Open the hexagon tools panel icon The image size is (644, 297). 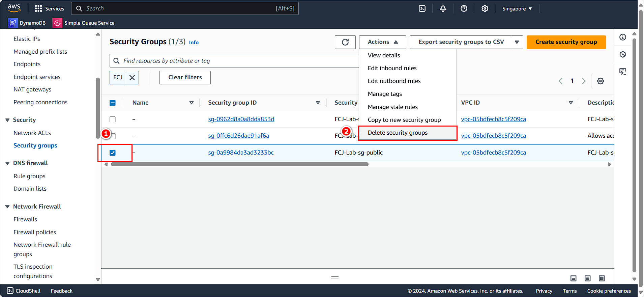[623, 54]
